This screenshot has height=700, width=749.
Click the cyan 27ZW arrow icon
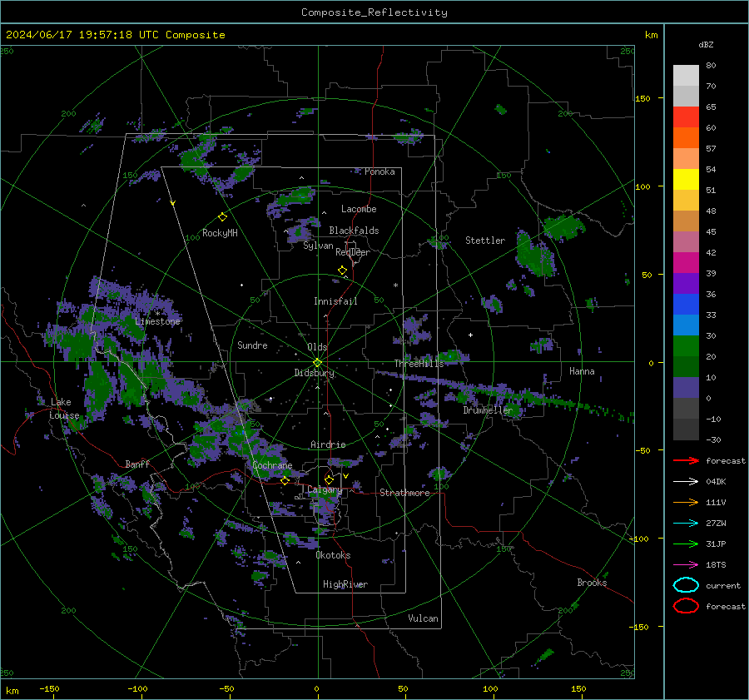[x=686, y=524]
